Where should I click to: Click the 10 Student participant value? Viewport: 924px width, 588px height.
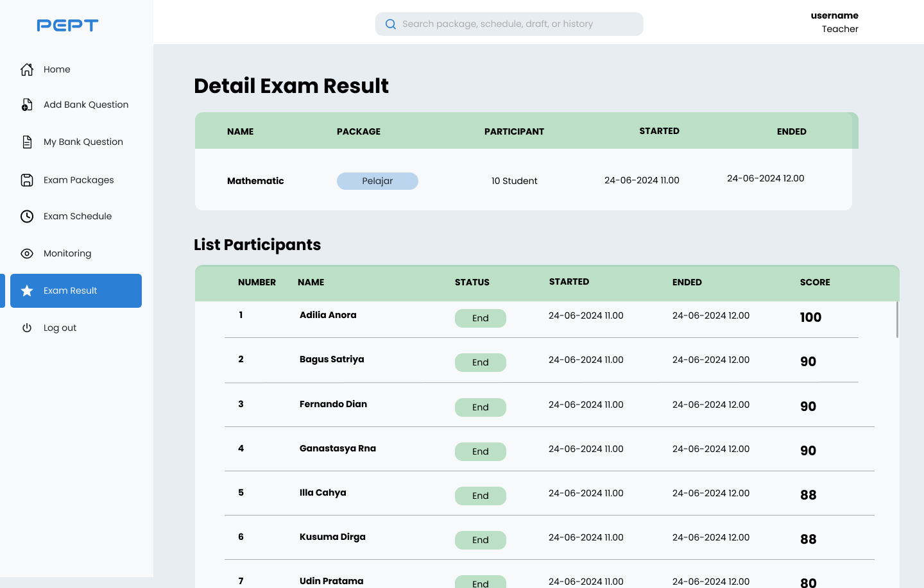point(515,181)
